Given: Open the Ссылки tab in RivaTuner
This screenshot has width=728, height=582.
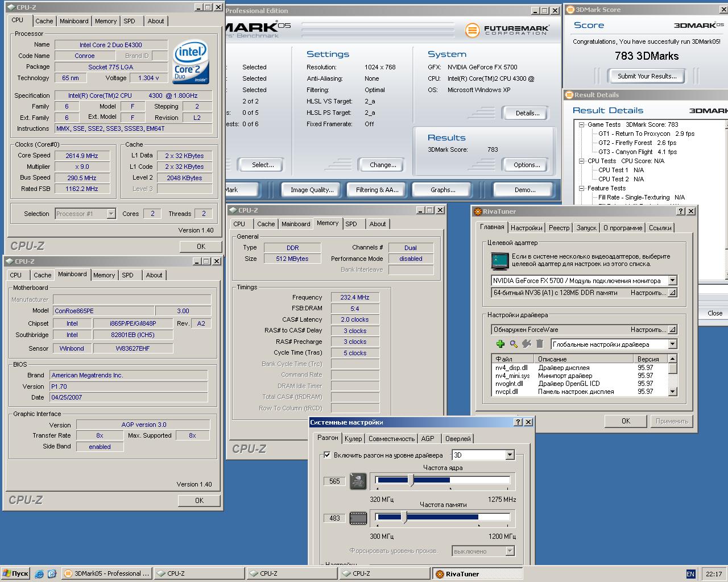Looking at the screenshot, I should coord(660,228).
